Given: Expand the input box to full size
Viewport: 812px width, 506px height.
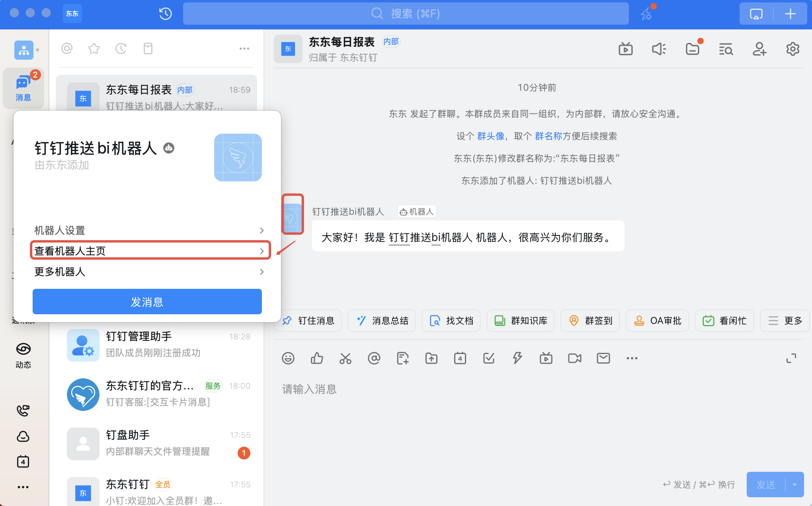Looking at the screenshot, I should click(x=791, y=358).
